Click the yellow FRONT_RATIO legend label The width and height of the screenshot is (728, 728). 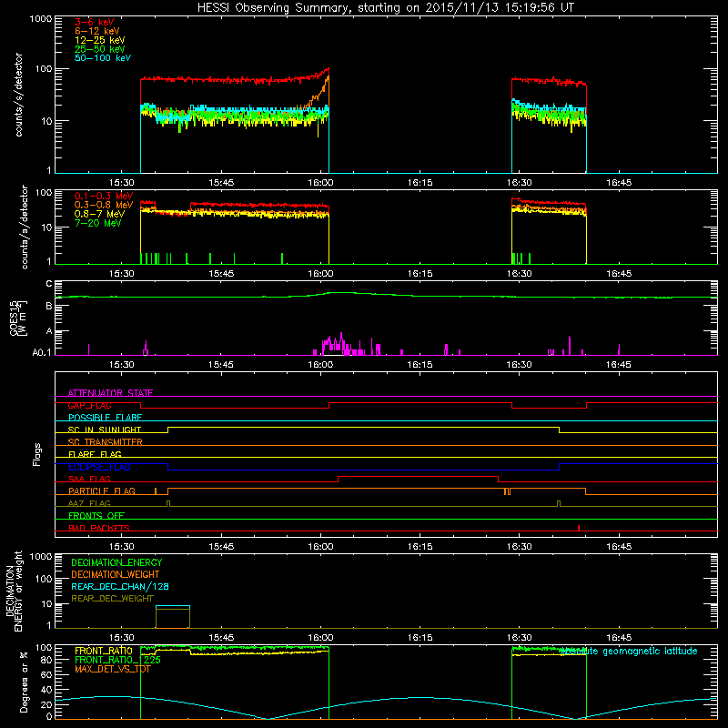pyautogui.click(x=104, y=651)
